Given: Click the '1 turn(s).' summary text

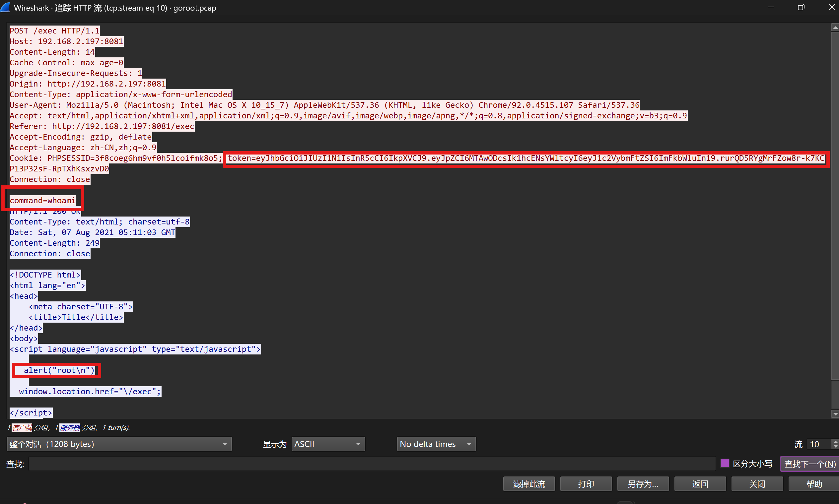Looking at the screenshot, I should tap(116, 428).
